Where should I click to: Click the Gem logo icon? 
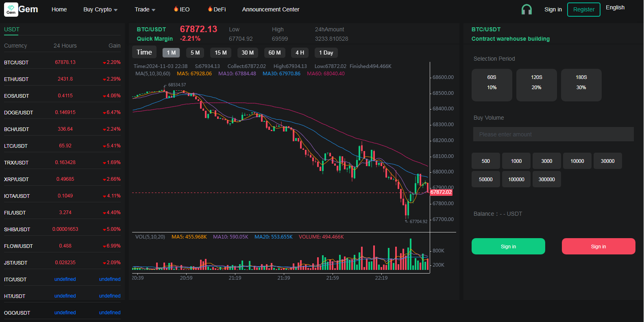click(x=11, y=9)
